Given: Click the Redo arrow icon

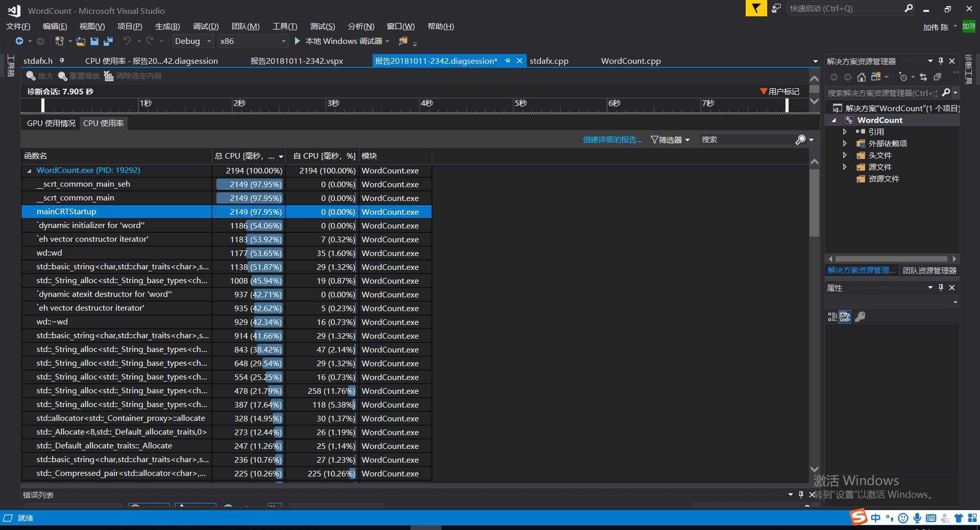Looking at the screenshot, I should point(150,41).
